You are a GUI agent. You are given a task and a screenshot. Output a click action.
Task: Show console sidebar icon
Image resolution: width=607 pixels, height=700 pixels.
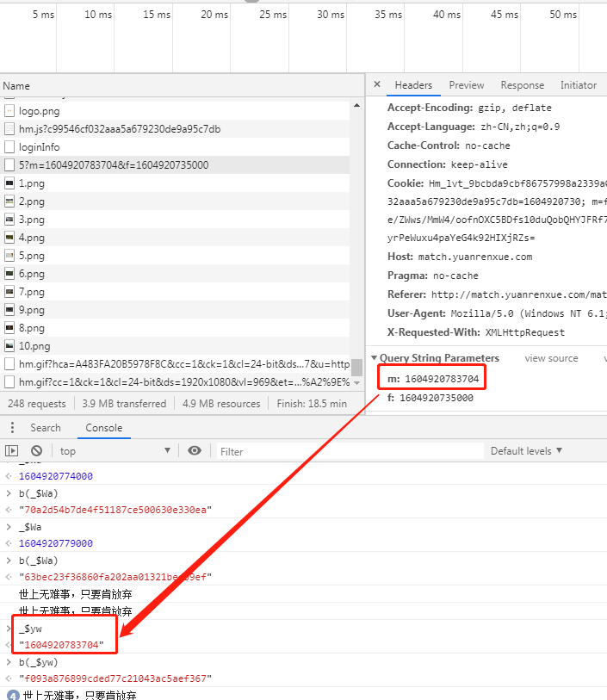(x=11, y=450)
